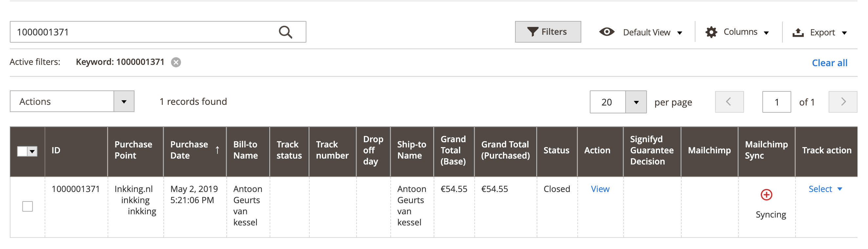
Task: Click the red Mailchimp sync plus icon
Action: [766, 195]
